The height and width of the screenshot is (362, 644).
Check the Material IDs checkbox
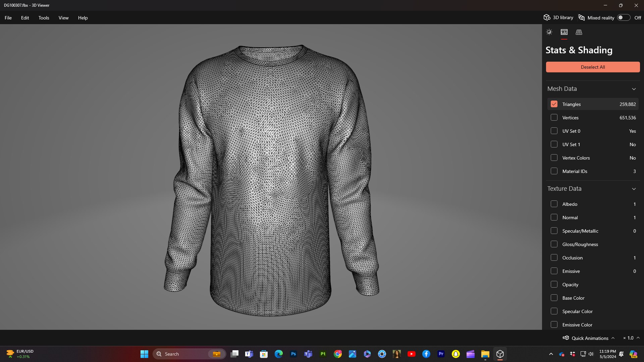coord(554,171)
